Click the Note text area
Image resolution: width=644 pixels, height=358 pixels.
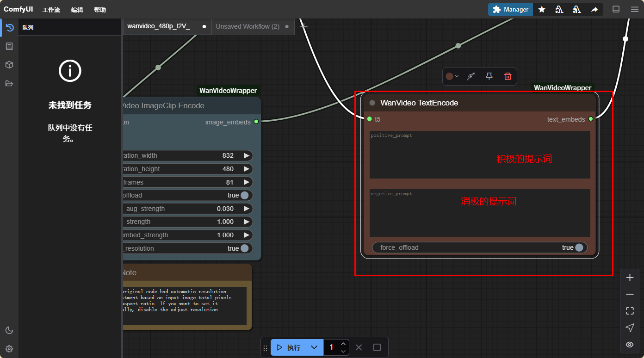[x=184, y=306]
